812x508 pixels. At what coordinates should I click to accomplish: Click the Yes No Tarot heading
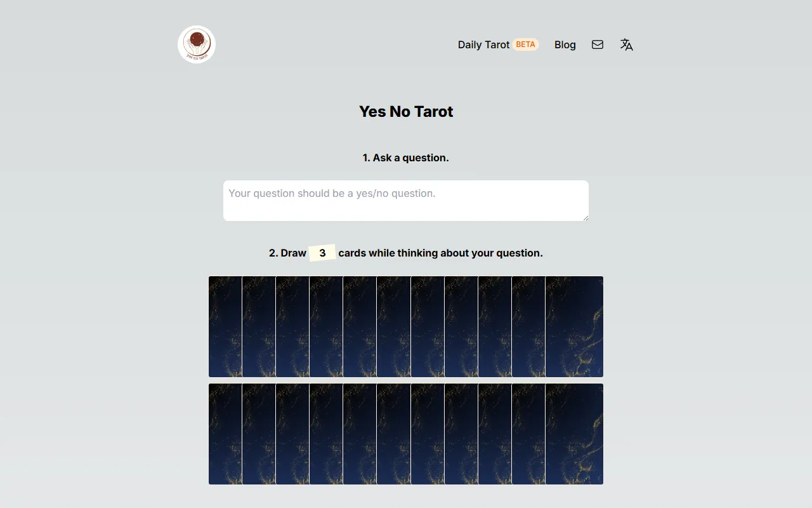coord(406,112)
